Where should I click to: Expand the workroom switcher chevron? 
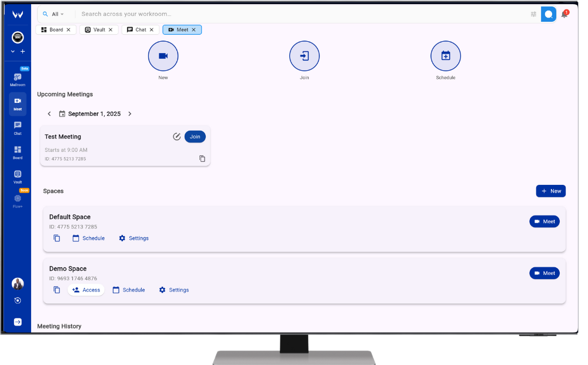point(13,52)
